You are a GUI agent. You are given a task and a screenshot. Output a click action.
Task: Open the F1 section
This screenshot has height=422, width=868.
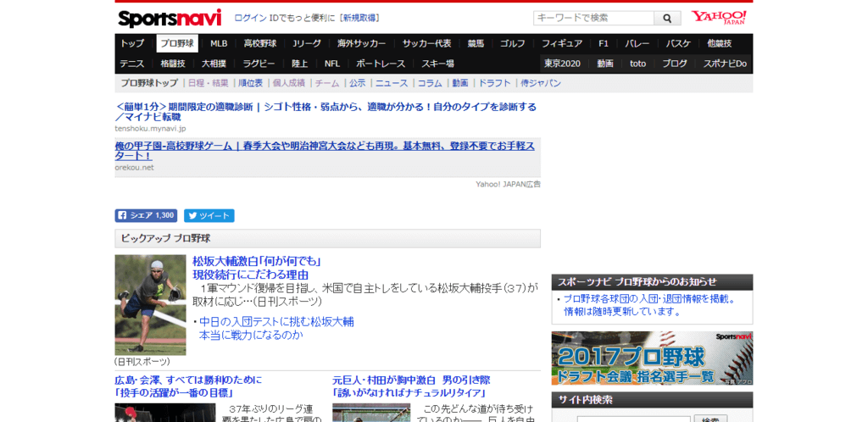tap(604, 44)
